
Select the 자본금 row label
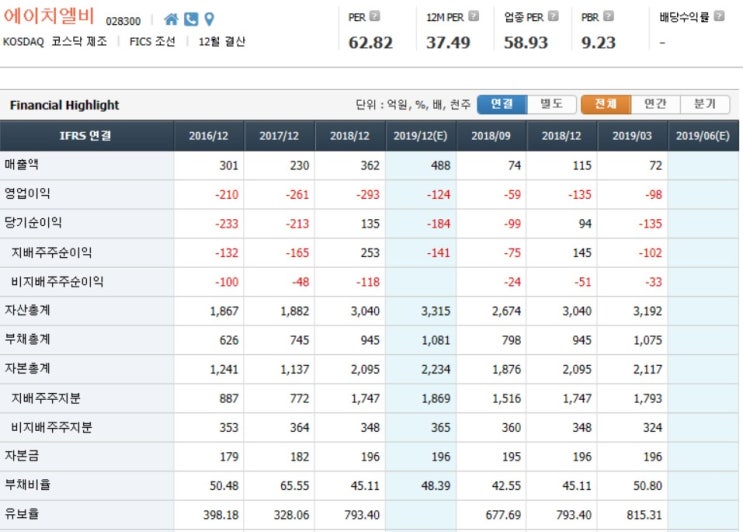22,456
